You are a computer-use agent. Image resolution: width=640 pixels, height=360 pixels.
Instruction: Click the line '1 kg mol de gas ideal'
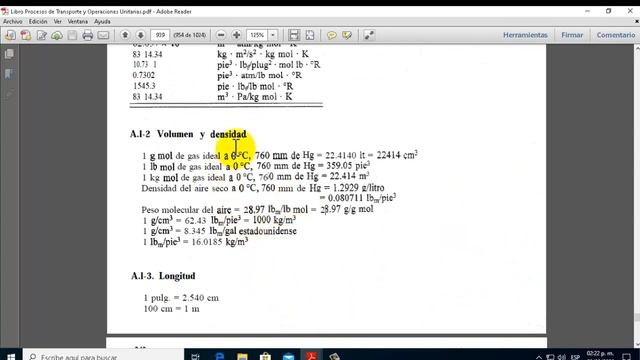click(256, 177)
